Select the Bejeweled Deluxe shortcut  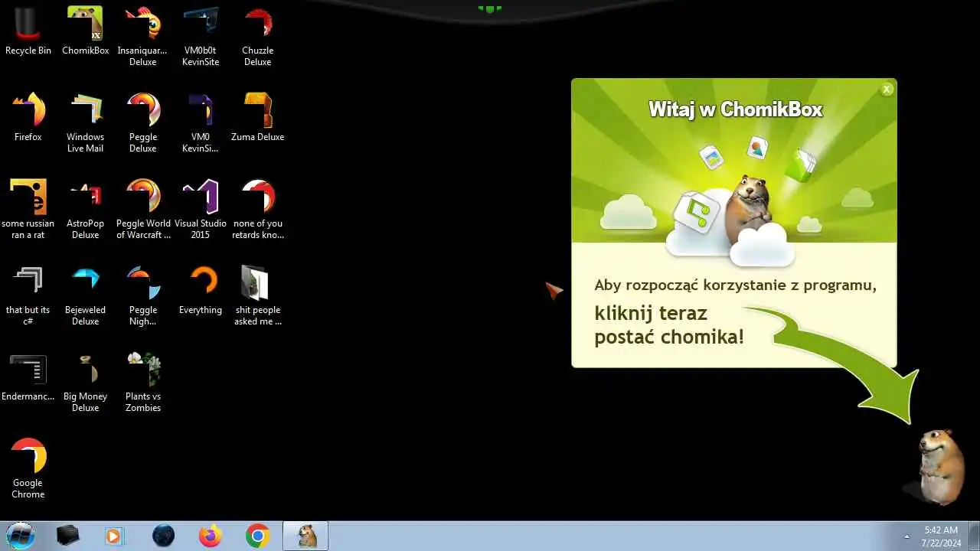point(85,296)
